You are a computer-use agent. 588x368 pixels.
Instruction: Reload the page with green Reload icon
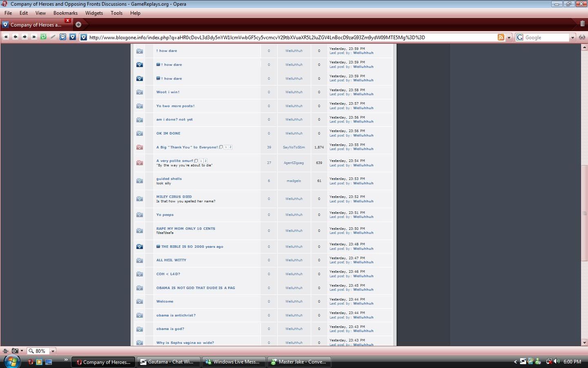43,37
